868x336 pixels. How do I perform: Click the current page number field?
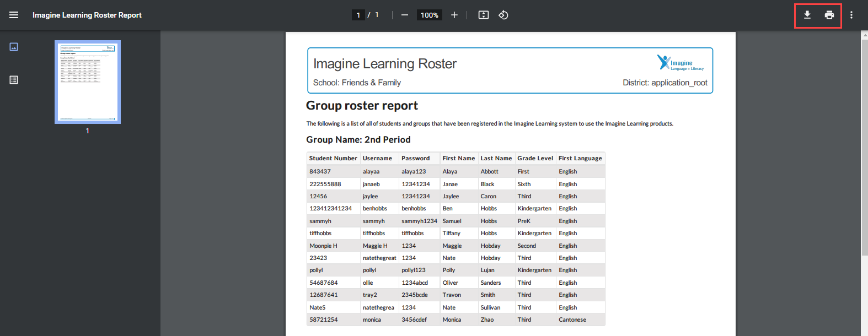click(x=358, y=15)
